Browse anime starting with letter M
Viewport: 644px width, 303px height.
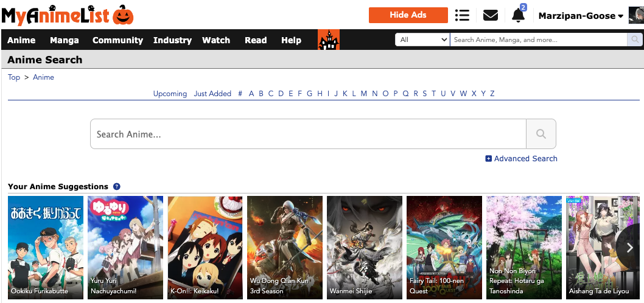364,94
